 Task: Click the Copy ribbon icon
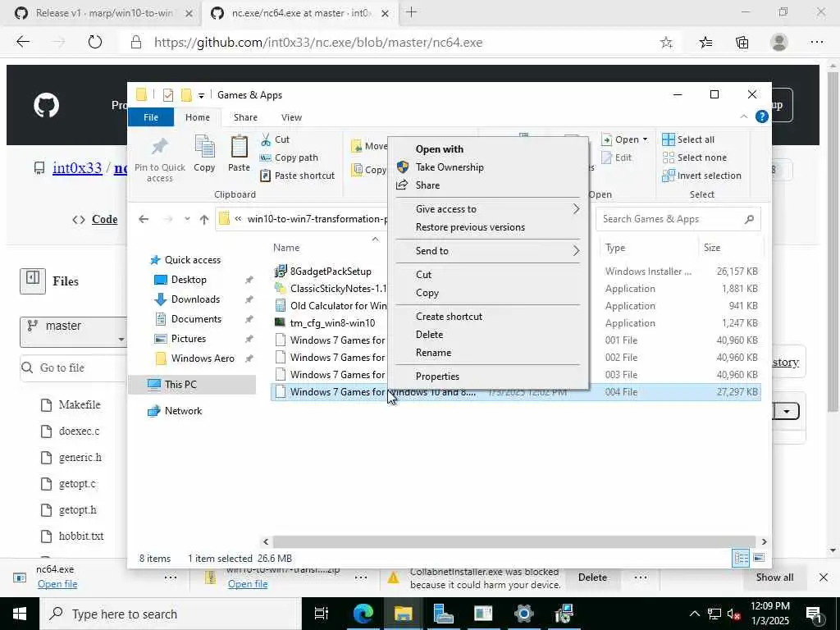click(204, 147)
